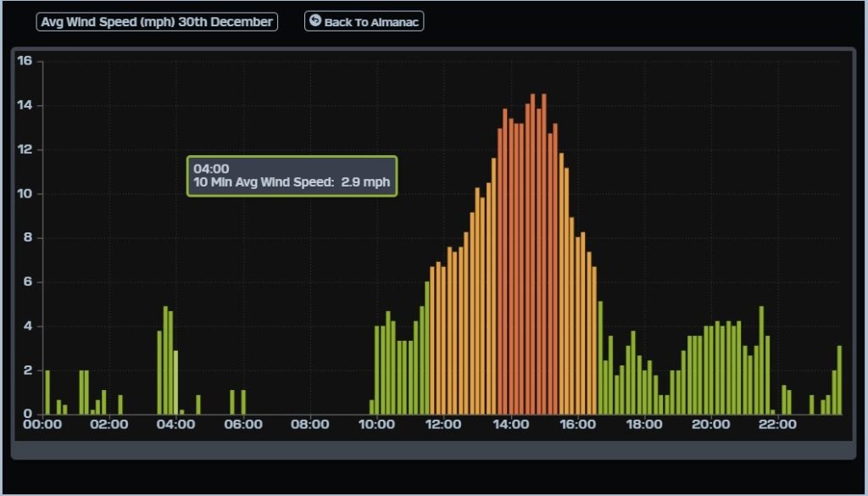Click the 4 value on the y-axis
Image resolution: width=868 pixels, height=496 pixels.
27,326
